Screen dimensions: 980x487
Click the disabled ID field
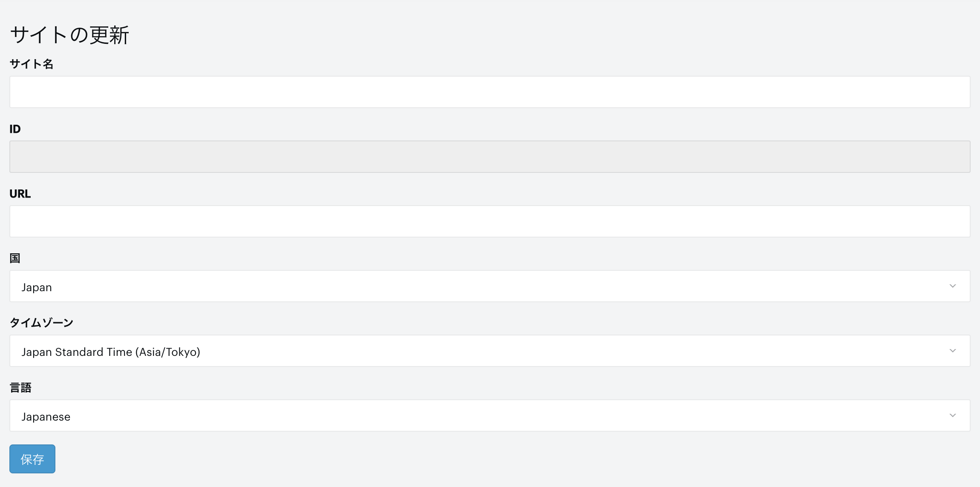pos(490,157)
